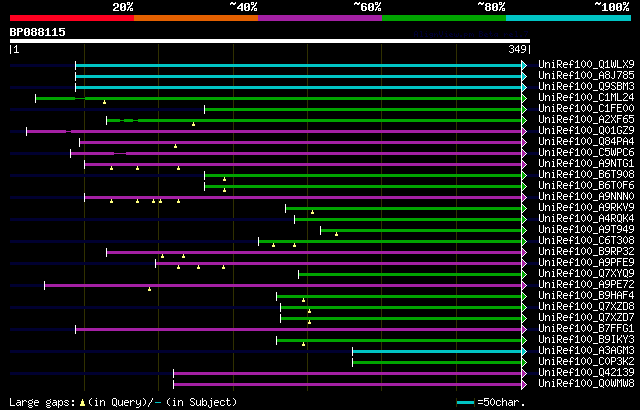Click the 349 end-position label
640x410 pixels.
tap(517, 50)
